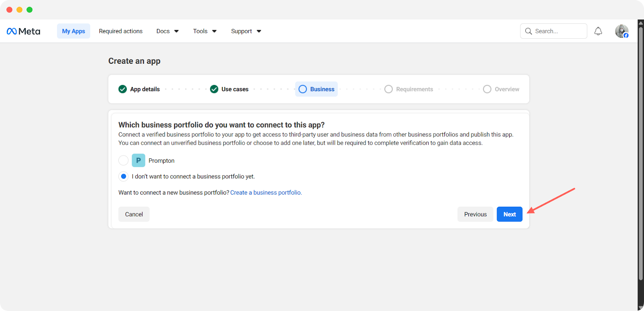Click the Cancel button
The width and height of the screenshot is (644, 311).
pos(134,214)
